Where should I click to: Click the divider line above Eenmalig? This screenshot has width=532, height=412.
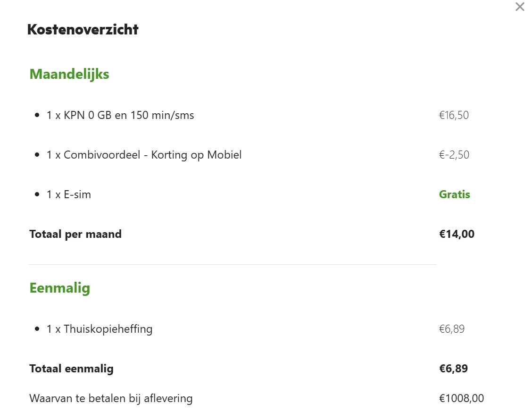coord(232,265)
